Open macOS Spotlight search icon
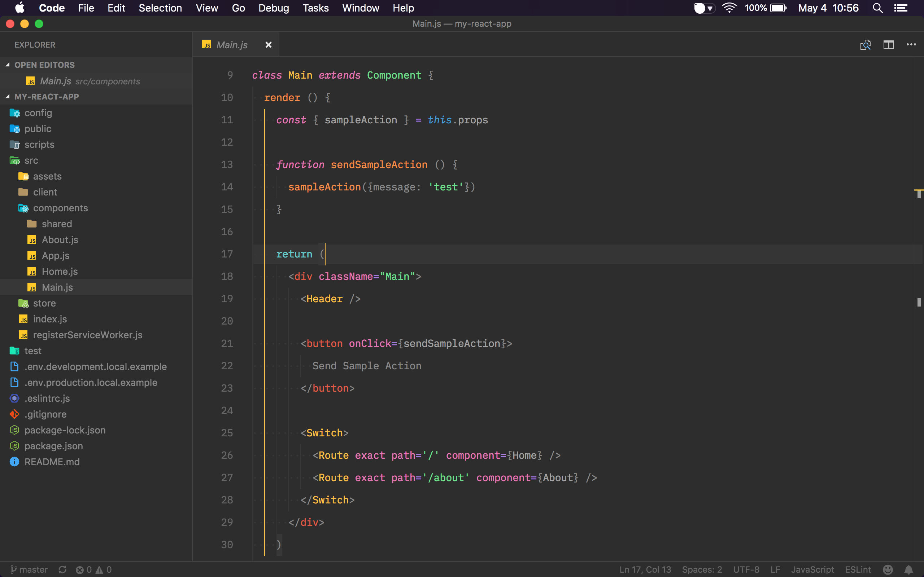This screenshot has height=577, width=924. [x=877, y=8]
